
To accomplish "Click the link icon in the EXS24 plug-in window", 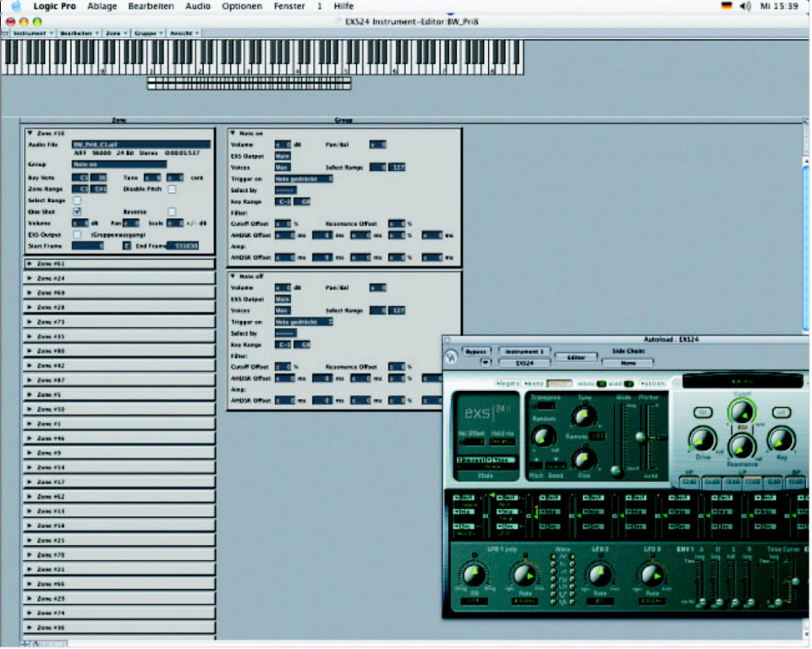I will (x=451, y=357).
